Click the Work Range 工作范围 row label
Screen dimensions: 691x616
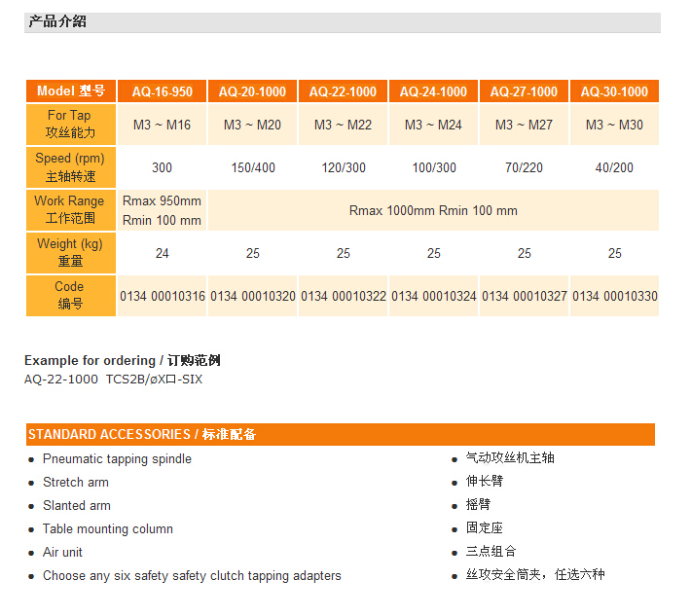(70, 210)
